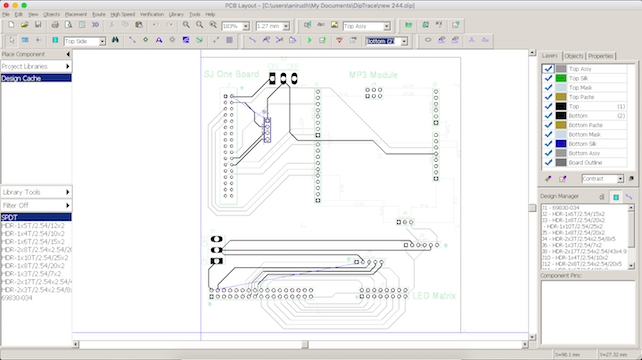Click the green component icon in Design Manager
Screen dimensions: 642x360
coord(616,197)
